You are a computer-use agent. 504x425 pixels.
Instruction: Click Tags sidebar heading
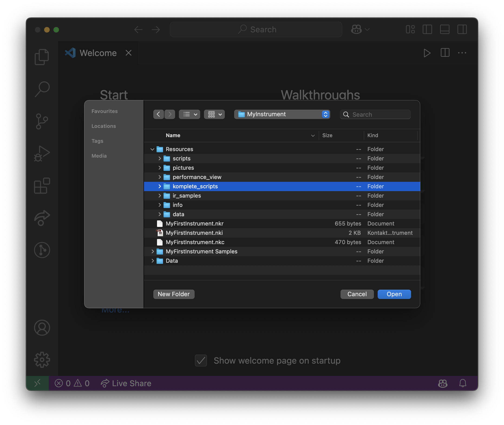tap(97, 141)
